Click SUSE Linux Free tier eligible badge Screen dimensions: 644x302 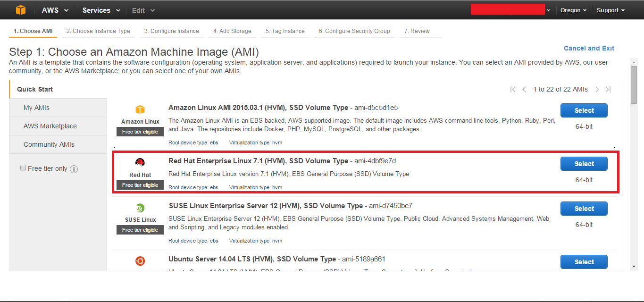click(140, 230)
